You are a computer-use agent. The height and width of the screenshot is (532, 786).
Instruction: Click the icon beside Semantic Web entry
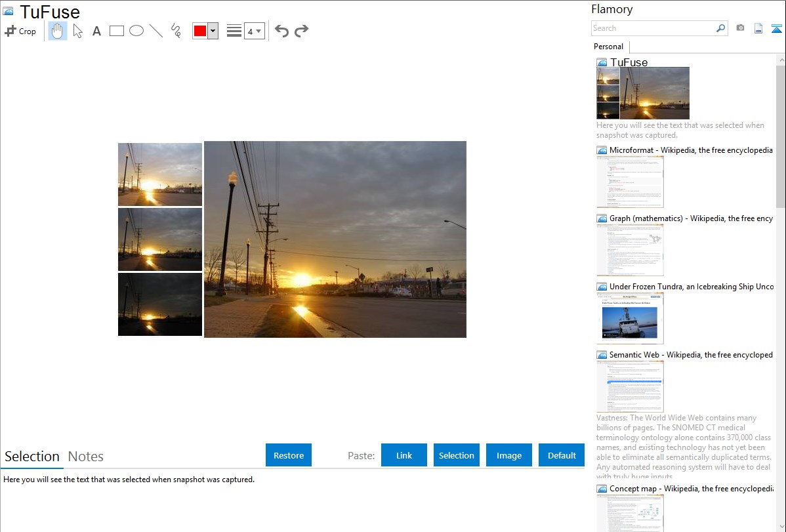[602, 354]
